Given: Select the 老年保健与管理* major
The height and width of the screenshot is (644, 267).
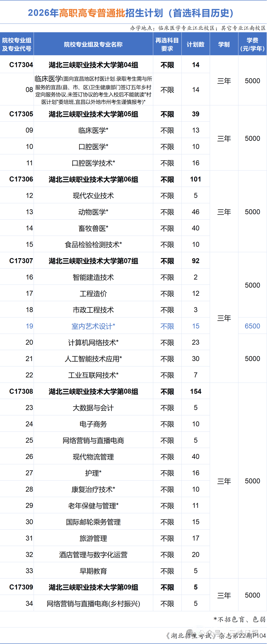Looking at the screenshot, I should pyautogui.click(x=93, y=506).
